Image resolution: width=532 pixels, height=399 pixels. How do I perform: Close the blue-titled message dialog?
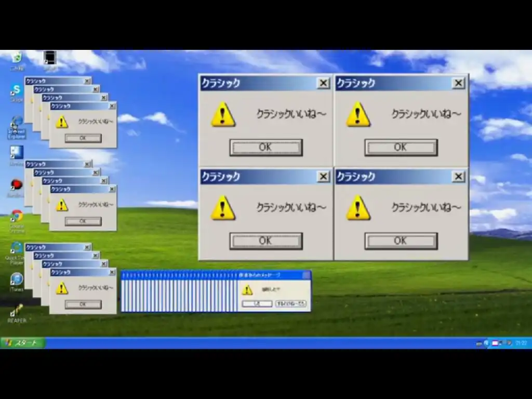pos(306,275)
